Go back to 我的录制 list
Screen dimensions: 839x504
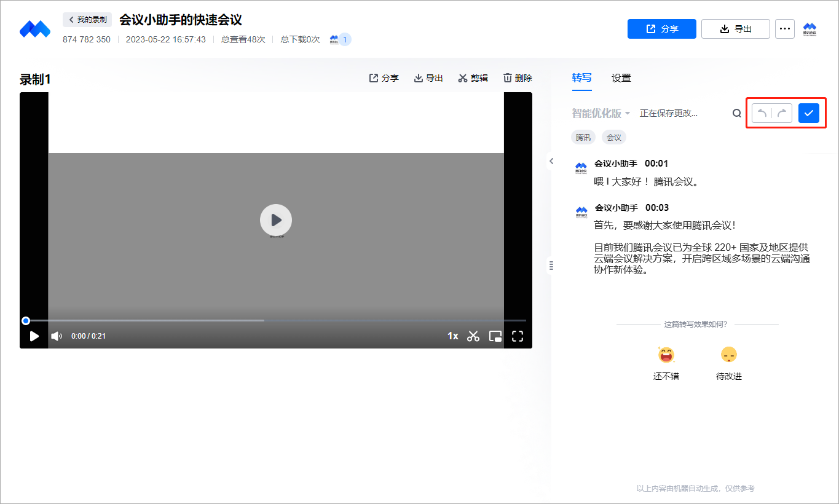pyautogui.click(x=87, y=20)
